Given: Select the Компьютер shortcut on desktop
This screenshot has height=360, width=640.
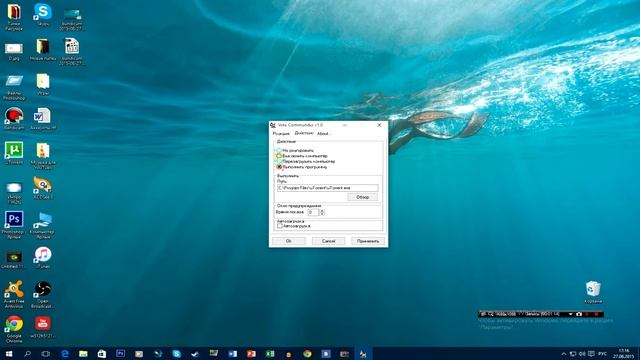Looking at the screenshot, I should [x=43, y=225].
